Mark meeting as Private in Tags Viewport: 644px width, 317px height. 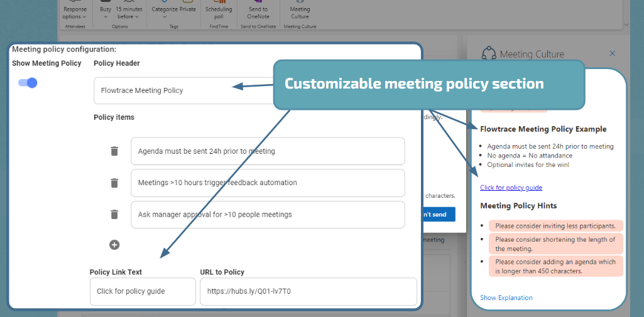coord(188,9)
